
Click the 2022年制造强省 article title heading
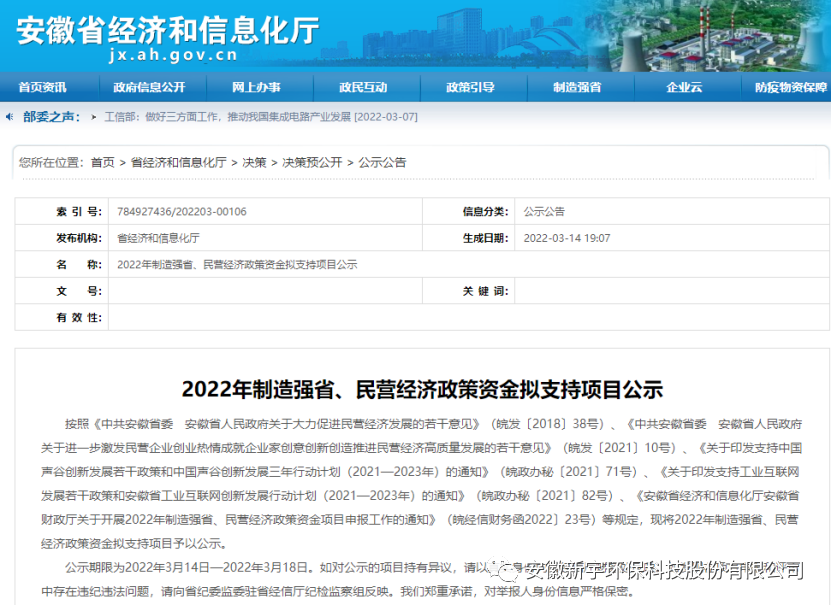(422, 389)
